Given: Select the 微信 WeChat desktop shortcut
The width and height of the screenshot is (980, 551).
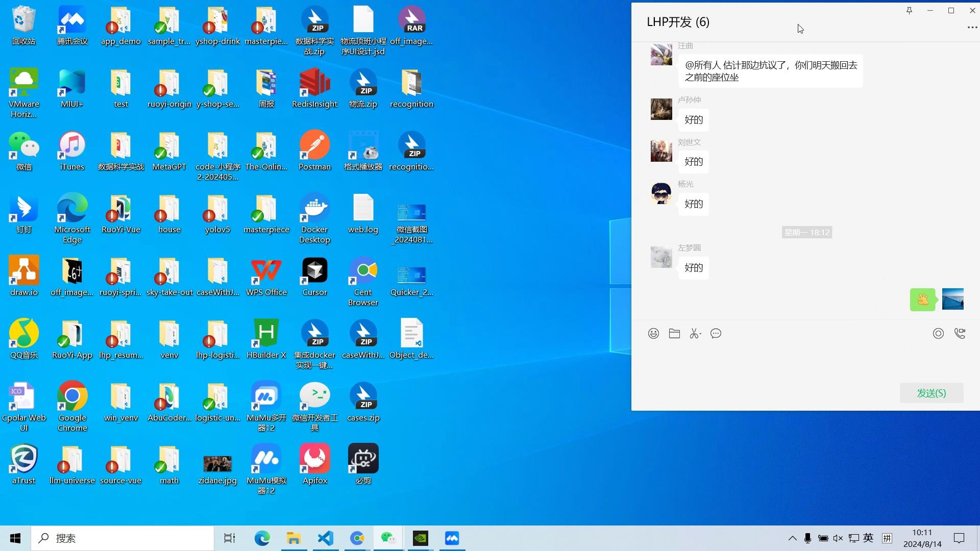Looking at the screenshot, I should point(23,151).
